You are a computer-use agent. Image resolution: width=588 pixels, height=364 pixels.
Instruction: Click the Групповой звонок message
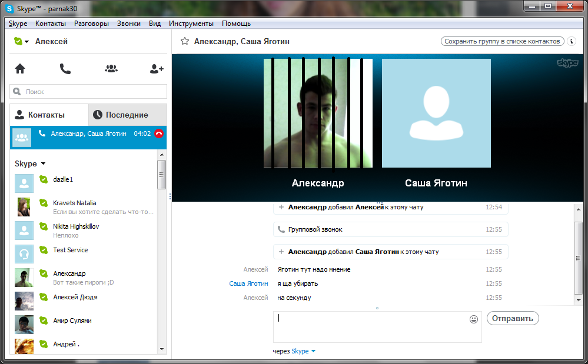390,229
